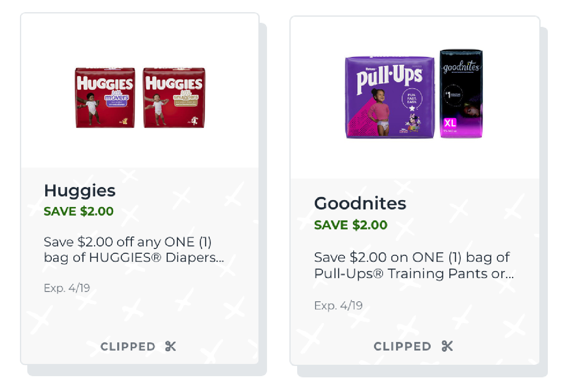Screen dimensions: 567x392
Task: Tap the XL size badge on Goodnites package
Action: pyautogui.click(x=450, y=123)
